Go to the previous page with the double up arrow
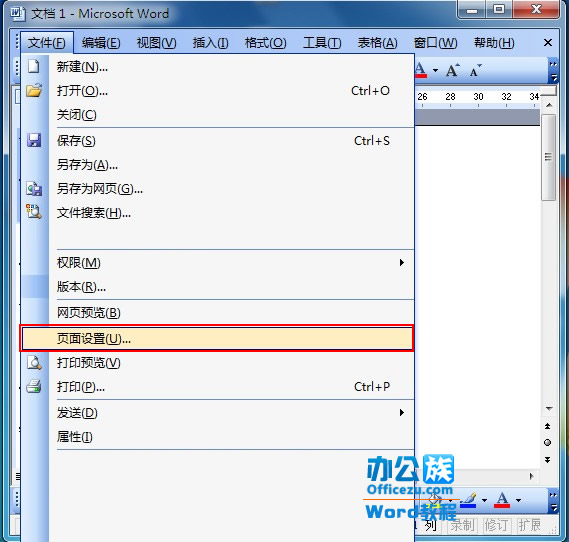This screenshot has width=569, height=542. (548, 426)
